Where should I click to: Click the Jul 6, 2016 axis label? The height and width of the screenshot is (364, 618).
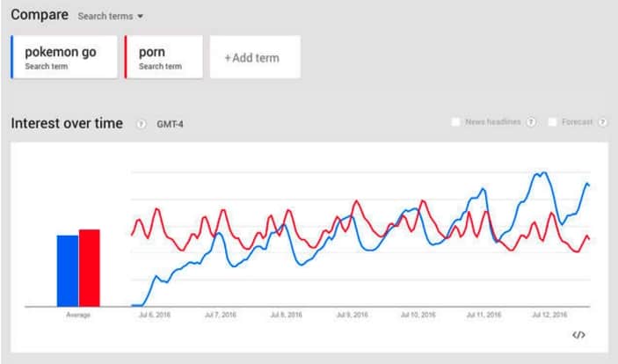[156, 315]
